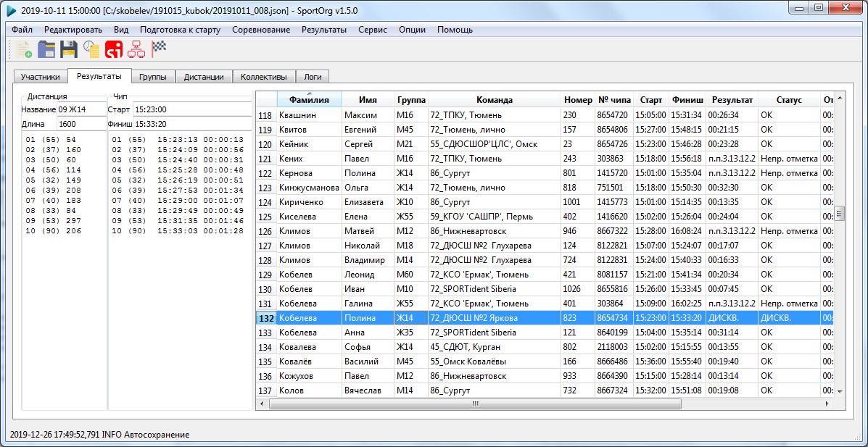This screenshot has height=447, width=868.
Task: Click the checkered finish flag icon
Action: tap(158, 50)
